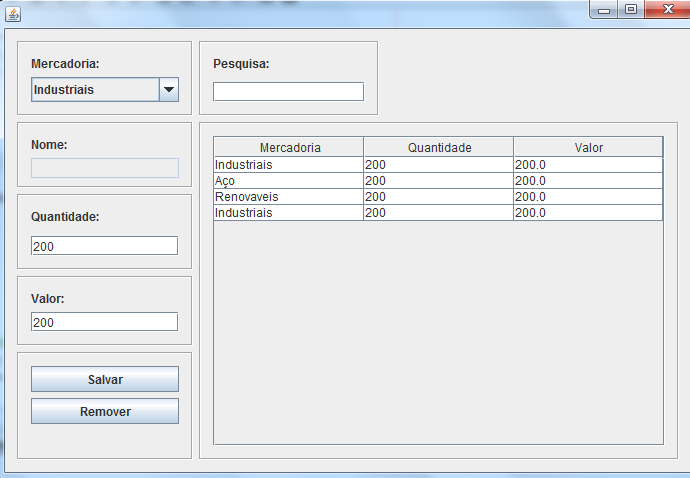The width and height of the screenshot is (690, 478).
Task: Select the Mercadoria combo box showing Industriais
Action: [105, 90]
